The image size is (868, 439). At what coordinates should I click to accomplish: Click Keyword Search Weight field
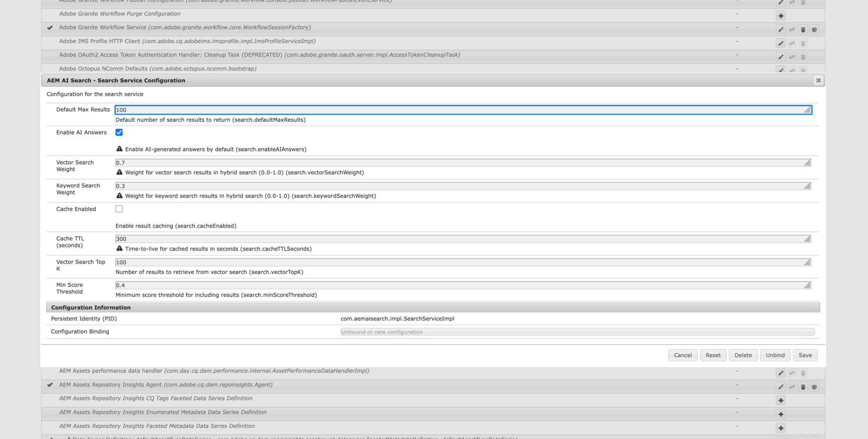(x=463, y=186)
